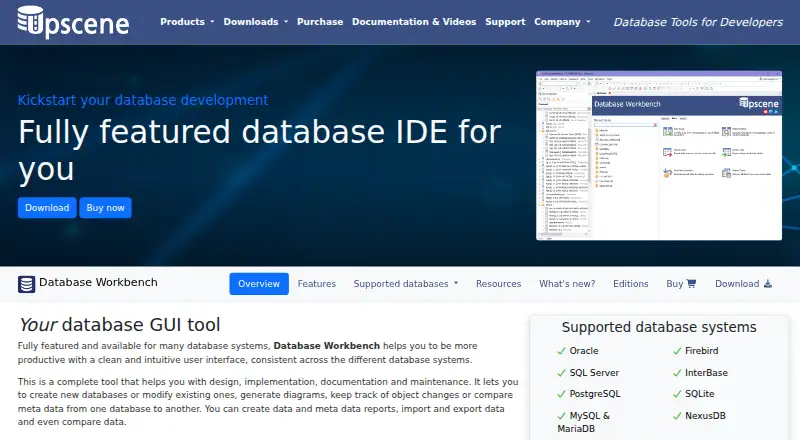Viewport: 800px width, 440px height.
Task: Click the checkmark icon next to Oracle
Action: coord(562,351)
